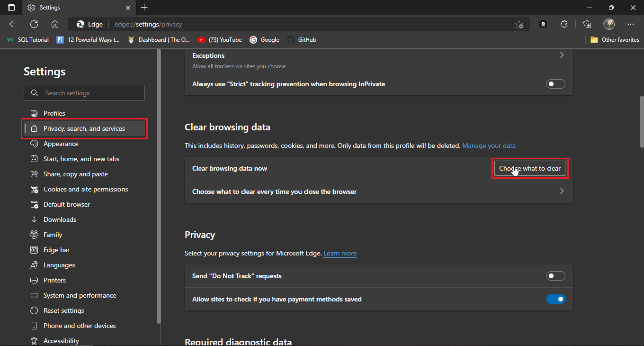Image resolution: width=644 pixels, height=346 pixels.
Task: Expand the tracker Exceptions row
Action: click(562, 55)
